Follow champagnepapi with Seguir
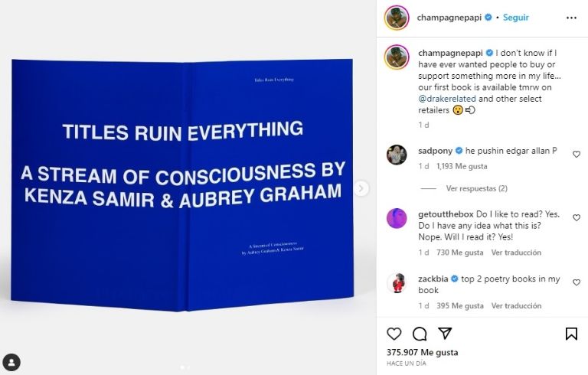588x375 pixels. coord(515,18)
